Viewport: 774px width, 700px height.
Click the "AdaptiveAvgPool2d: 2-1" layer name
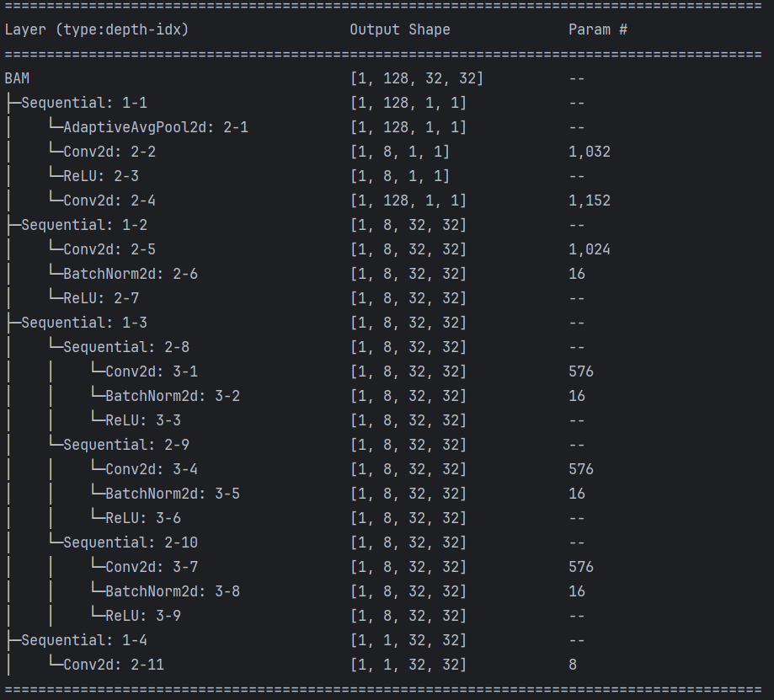point(156,127)
